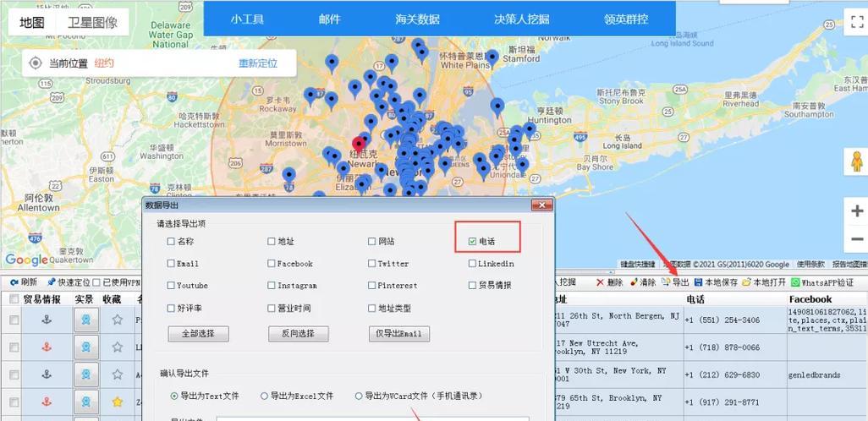Select 导出为Excel文件 radio button

[x=264, y=396]
